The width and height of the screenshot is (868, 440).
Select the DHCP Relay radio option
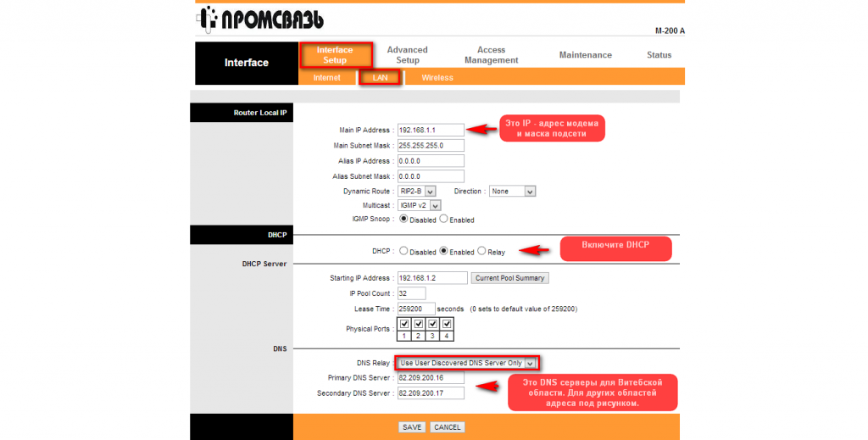[x=481, y=252]
